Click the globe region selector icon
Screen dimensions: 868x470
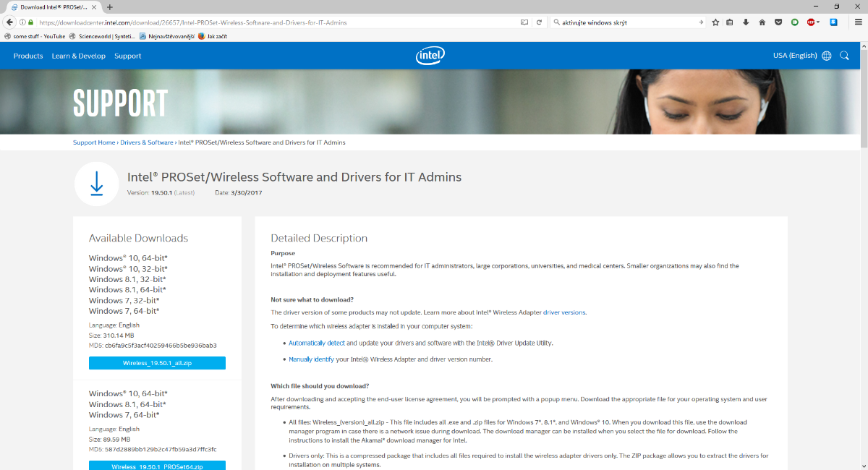coord(826,56)
